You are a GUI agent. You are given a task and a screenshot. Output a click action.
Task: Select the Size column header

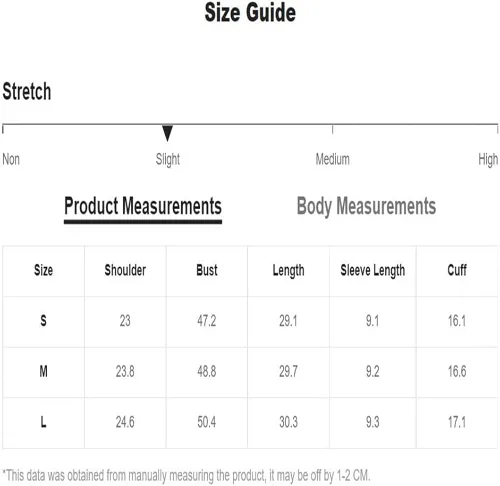43,270
